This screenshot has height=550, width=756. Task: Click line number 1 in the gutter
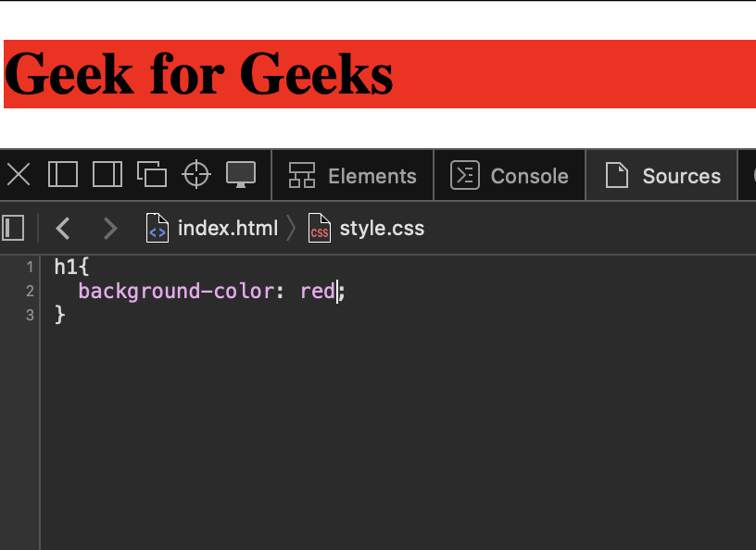coord(30,267)
